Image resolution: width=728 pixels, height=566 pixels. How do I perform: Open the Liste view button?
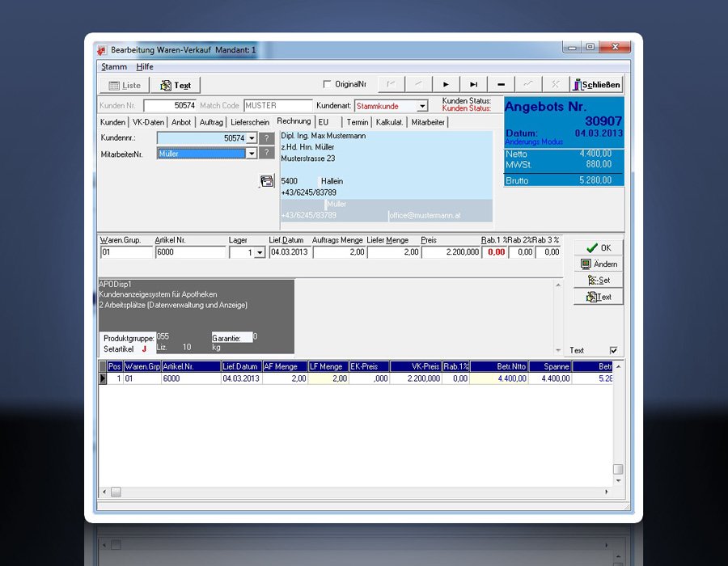click(124, 86)
